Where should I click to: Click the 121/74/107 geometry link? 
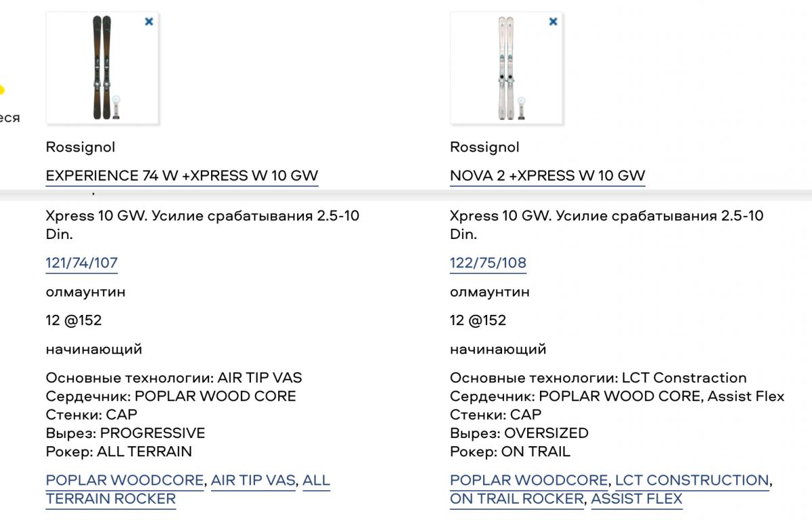coord(82,263)
